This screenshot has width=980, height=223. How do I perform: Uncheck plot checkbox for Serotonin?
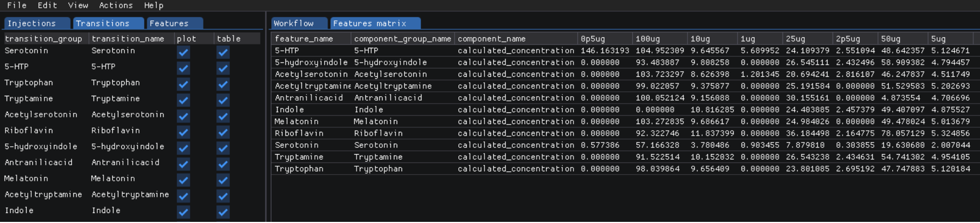184,52
